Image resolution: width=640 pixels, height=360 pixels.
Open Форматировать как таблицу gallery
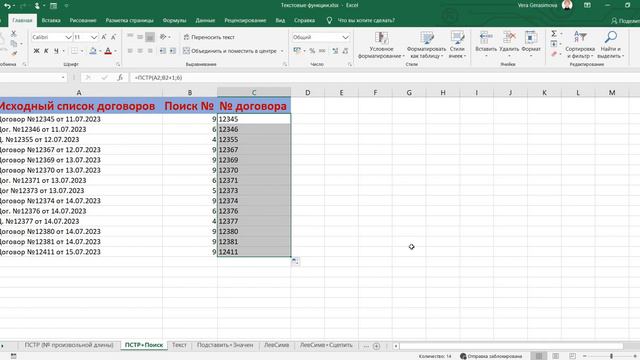[426, 45]
